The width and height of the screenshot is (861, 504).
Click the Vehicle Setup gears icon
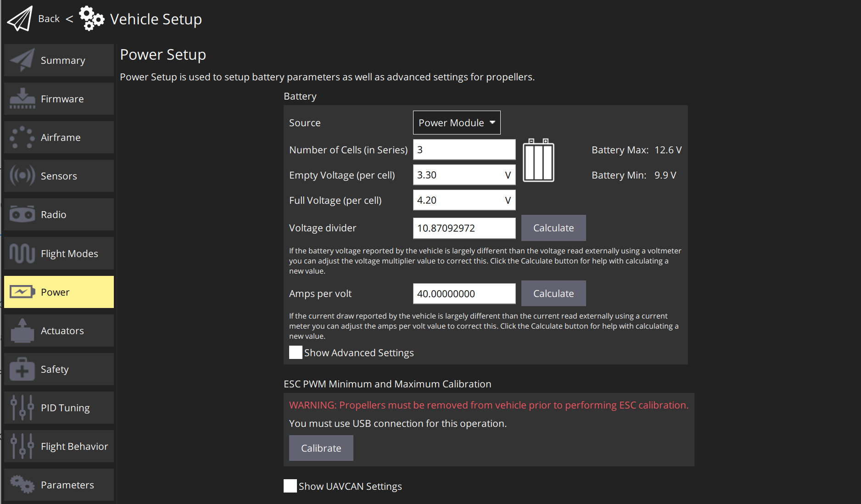[x=91, y=19]
